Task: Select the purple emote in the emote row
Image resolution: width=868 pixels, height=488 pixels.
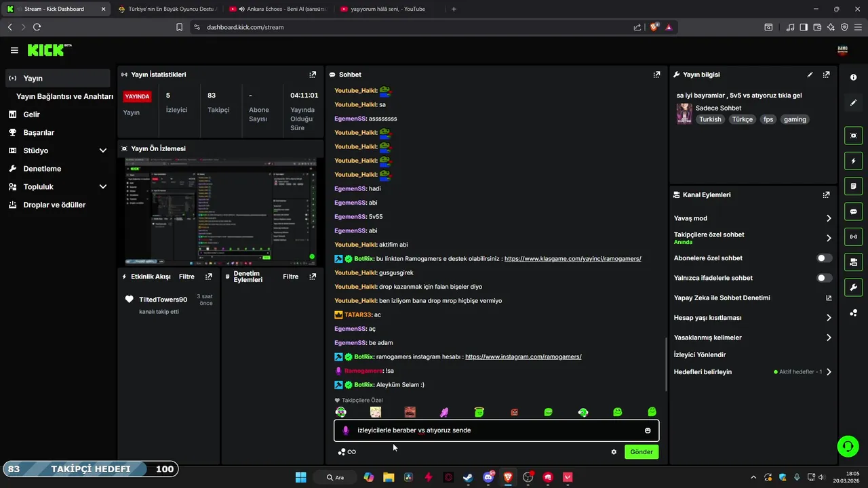Action: 444,411
